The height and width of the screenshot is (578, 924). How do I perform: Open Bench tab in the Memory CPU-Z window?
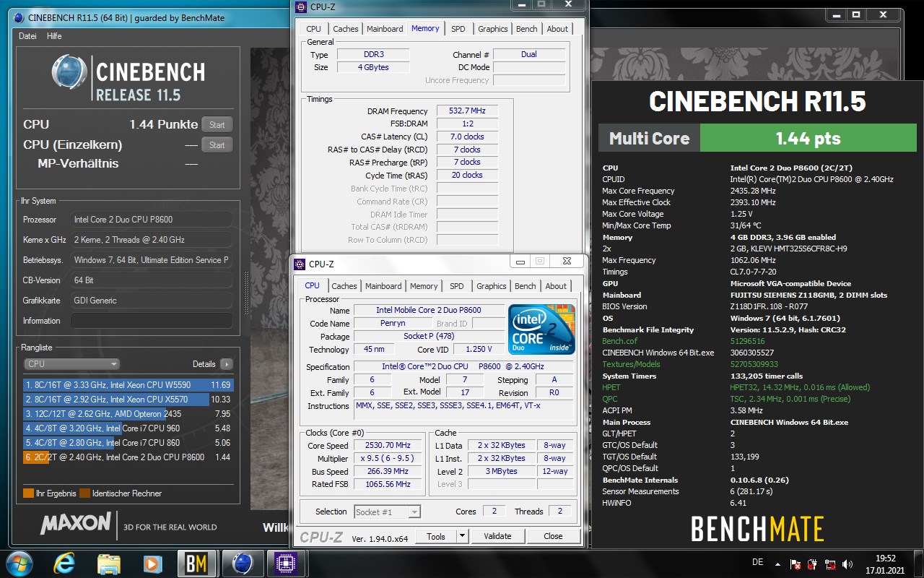[x=526, y=29]
